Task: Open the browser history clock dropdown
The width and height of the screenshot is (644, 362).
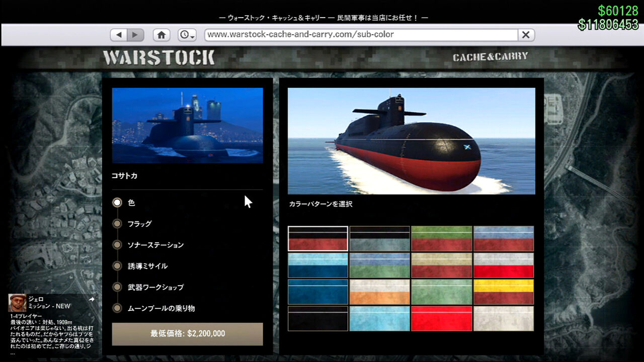Action: coord(187,35)
